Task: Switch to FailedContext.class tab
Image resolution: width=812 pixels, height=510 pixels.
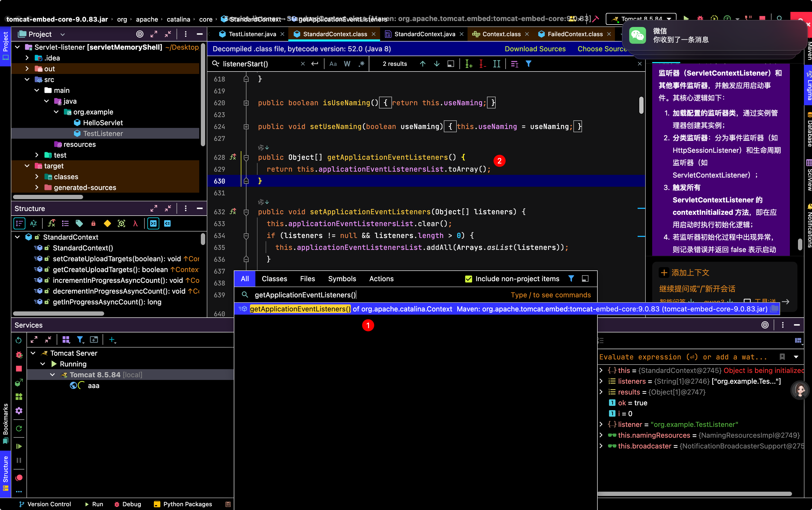Action: point(575,34)
